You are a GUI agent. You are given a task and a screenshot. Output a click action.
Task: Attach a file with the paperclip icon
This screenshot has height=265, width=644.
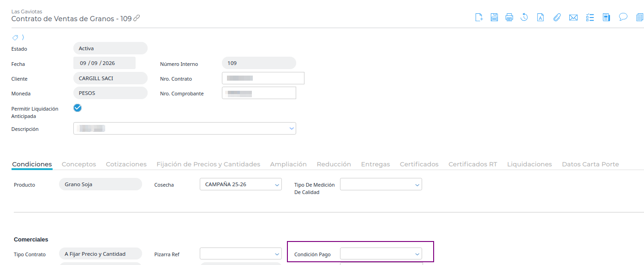coord(557,18)
